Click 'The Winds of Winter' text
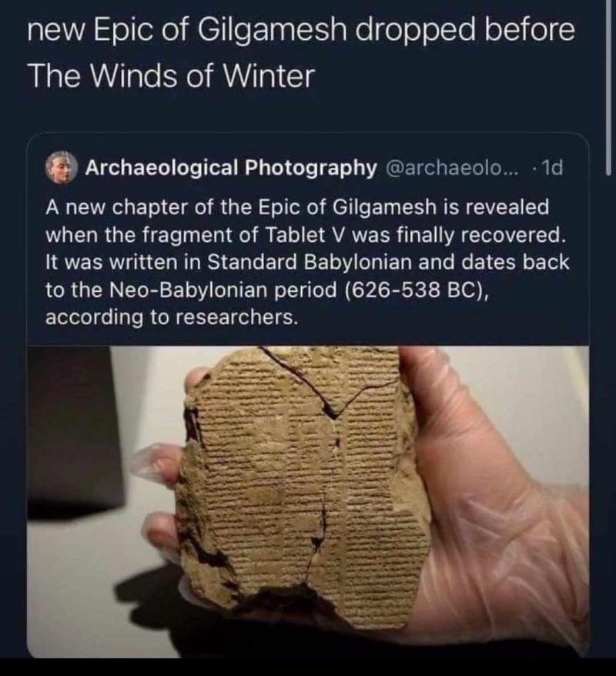Screen dimensions: 616x676 tap(171, 76)
